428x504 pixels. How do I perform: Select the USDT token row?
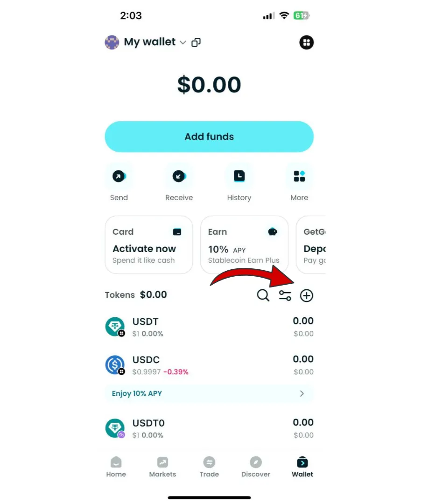[209, 327]
